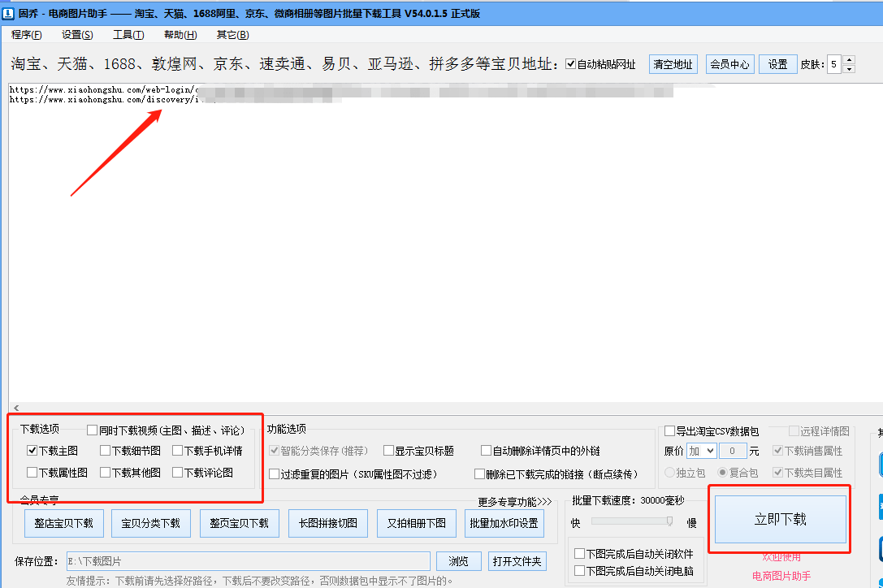Open the 程序(F) menu
883x588 pixels.
click(x=27, y=35)
